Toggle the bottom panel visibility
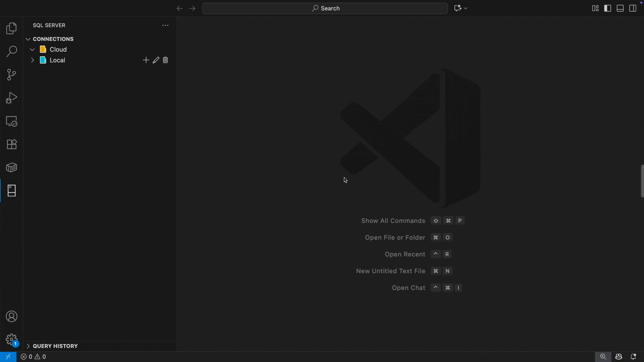The image size is (644, 362). tap(620, 8)
